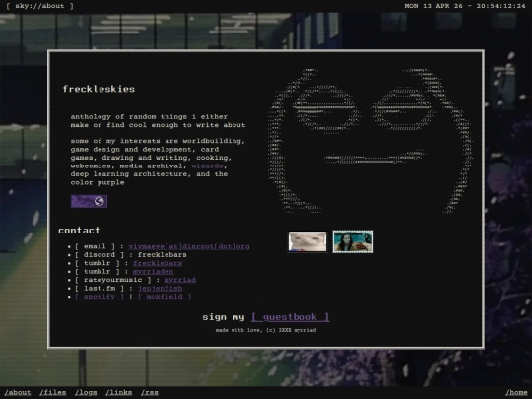Viewport: 532px width, 399px height.
Task: Visit the myrriad rateyourmusic profile
Action: [180, 280]
